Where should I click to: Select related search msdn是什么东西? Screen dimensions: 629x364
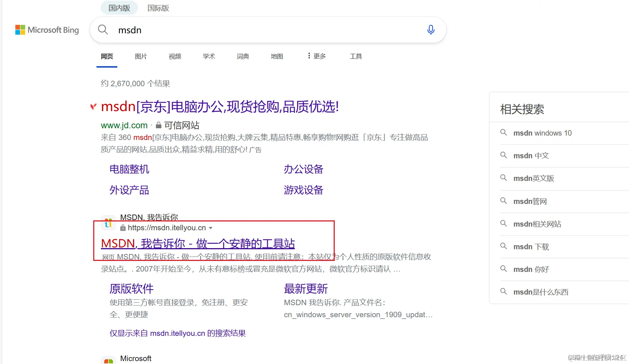click(x=541, y=292)
